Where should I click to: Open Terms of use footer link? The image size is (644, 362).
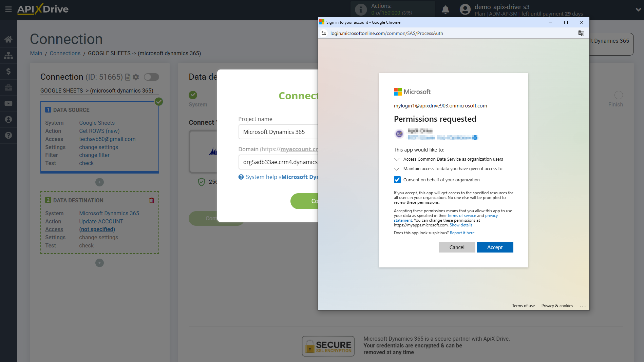523,306
